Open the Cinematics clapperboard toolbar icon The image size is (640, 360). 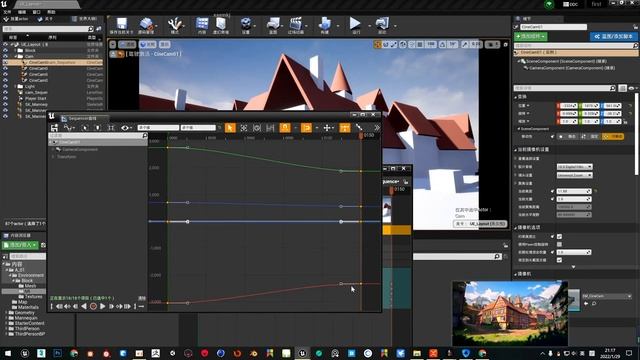296,24
